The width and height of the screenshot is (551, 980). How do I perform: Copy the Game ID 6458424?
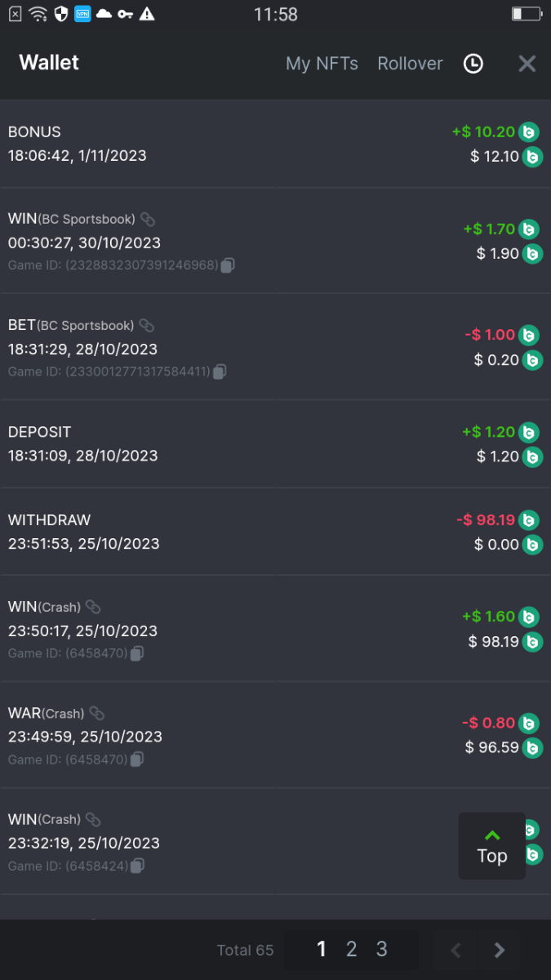pyautogui.click(x=137, y=866)
